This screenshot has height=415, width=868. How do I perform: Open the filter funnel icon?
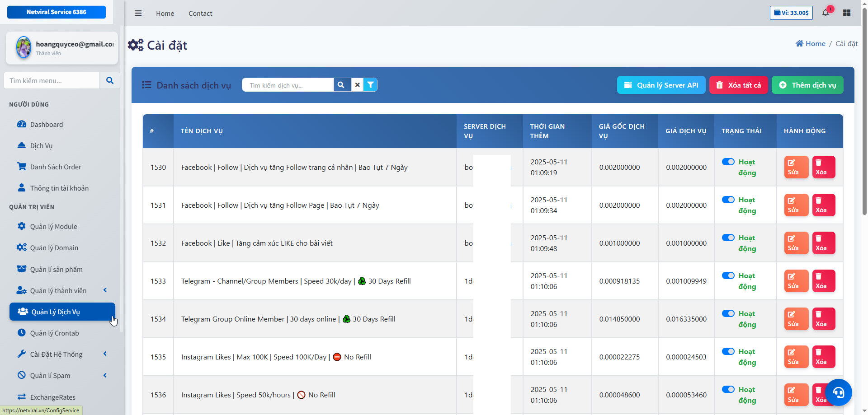pyautogui.click(x=370, y=85)
